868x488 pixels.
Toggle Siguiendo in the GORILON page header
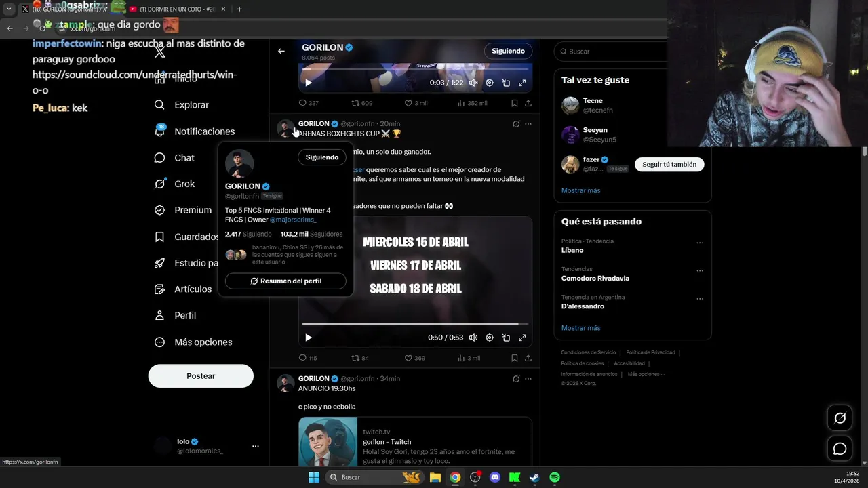[508, 51]
